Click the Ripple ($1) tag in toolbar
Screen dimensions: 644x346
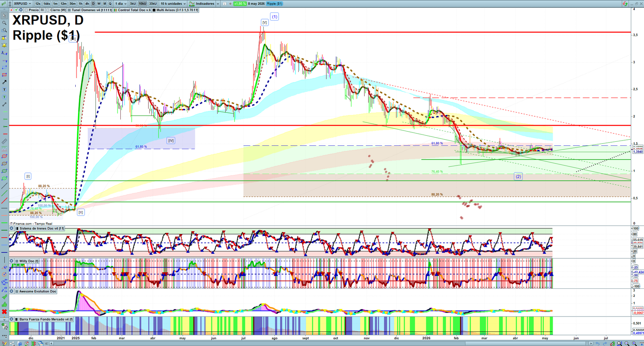(x=275, y=4)
